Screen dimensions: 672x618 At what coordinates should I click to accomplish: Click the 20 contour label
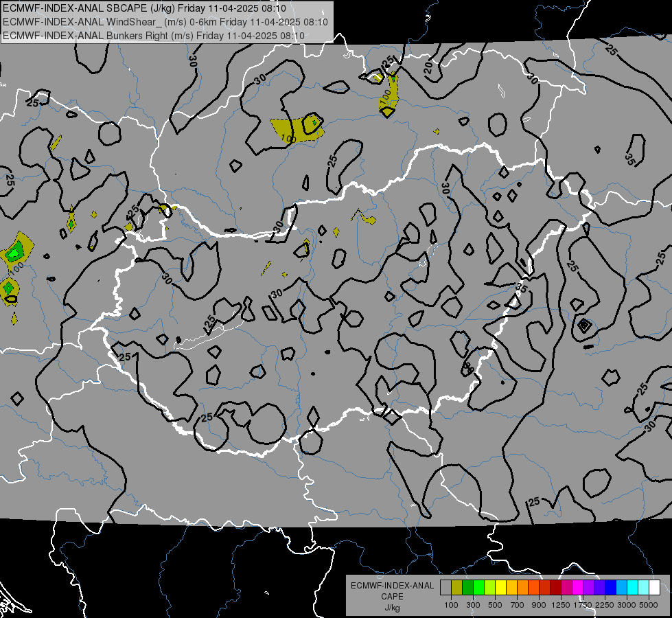(x=427, y=68)
